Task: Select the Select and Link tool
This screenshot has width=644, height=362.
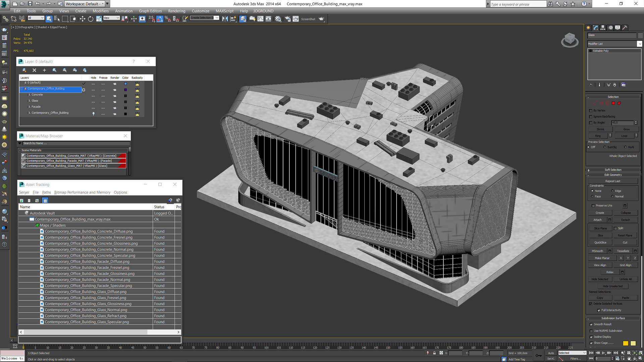Action: 6,19
